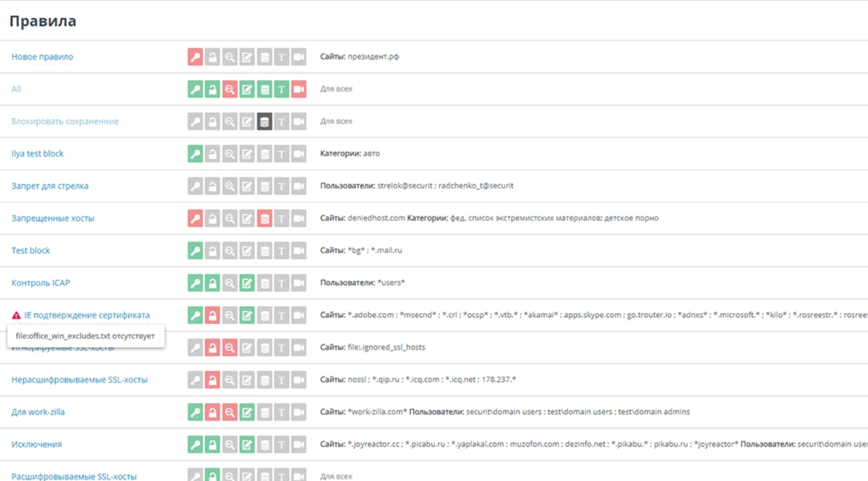868x481 pixels.
Task: Click the dark database icon for "Блокировать сохраненние"
Action: (x=263, y=121)
